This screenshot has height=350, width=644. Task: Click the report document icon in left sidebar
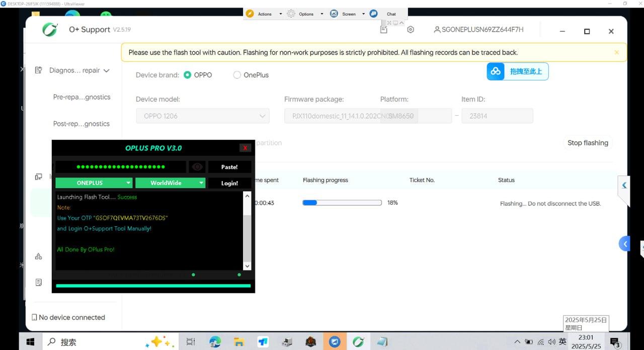point(39,283)
